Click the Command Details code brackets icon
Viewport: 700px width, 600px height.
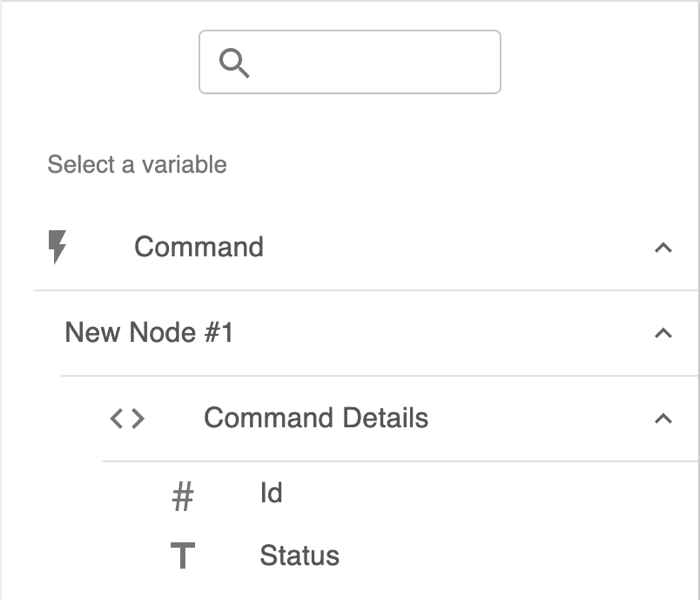(127, 418)
